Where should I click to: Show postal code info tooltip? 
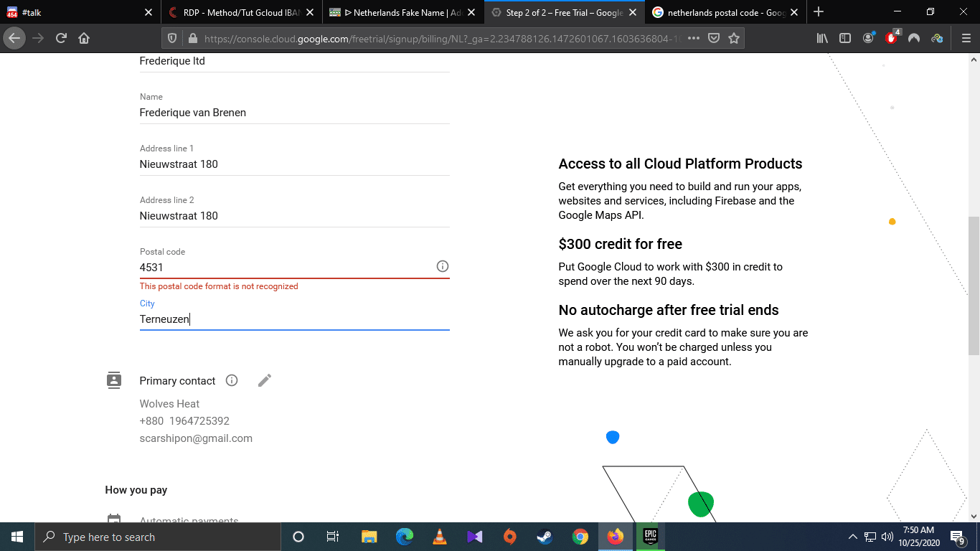tap(443, 266)
